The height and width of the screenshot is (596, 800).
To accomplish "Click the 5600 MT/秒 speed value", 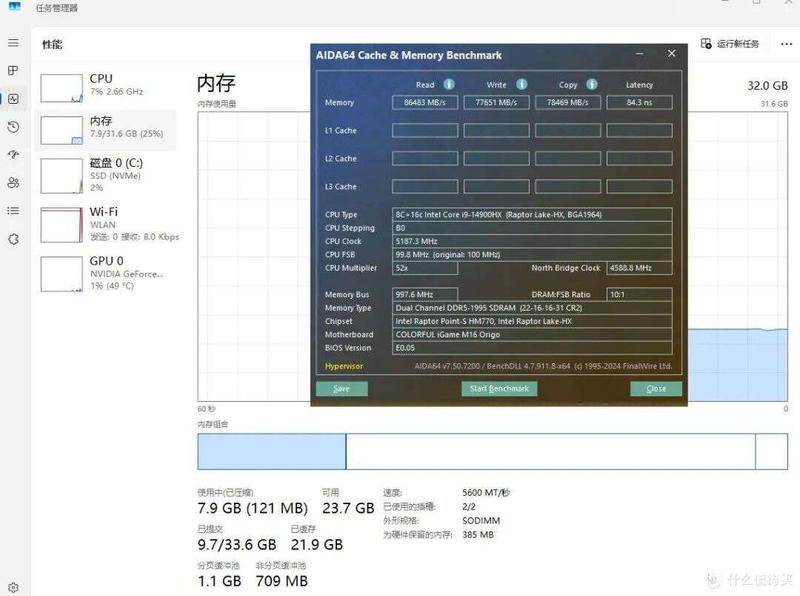I will click(x=486, y=492).
